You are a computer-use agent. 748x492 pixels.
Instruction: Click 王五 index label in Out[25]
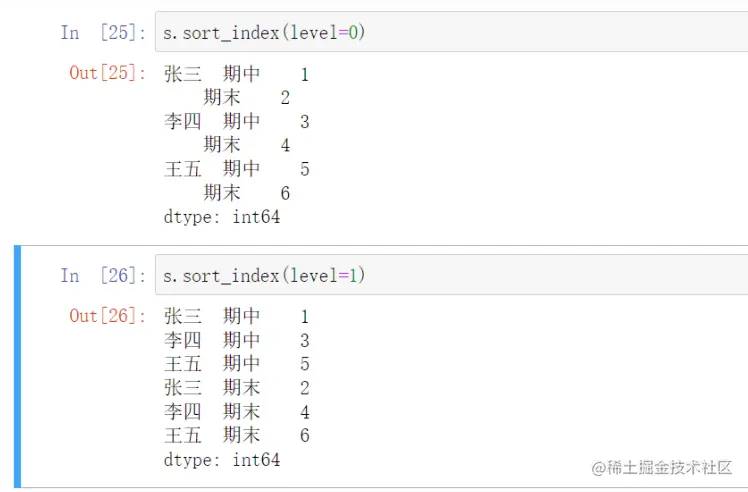pyautogui.click(x=183, y=169)
